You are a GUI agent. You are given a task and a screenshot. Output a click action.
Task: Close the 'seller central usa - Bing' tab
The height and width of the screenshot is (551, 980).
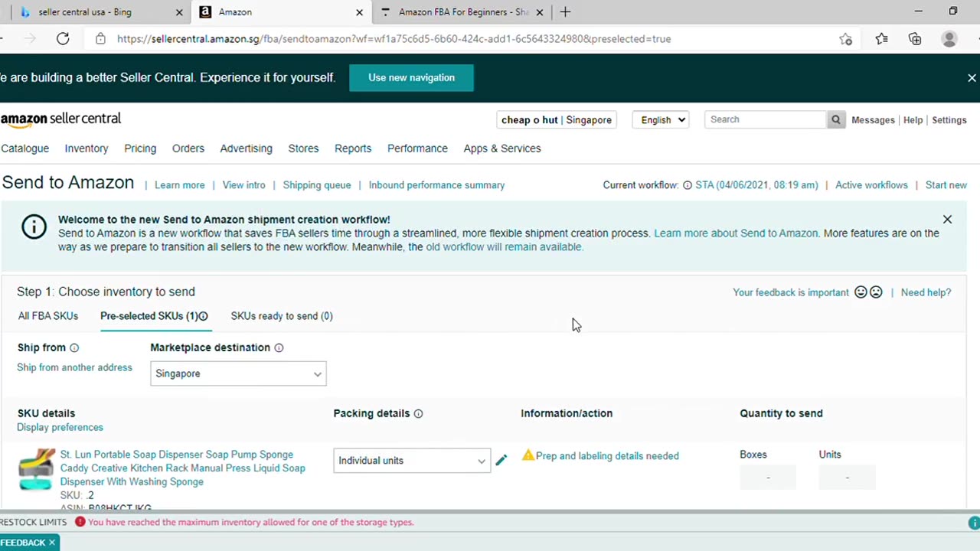tap(179, 12)
